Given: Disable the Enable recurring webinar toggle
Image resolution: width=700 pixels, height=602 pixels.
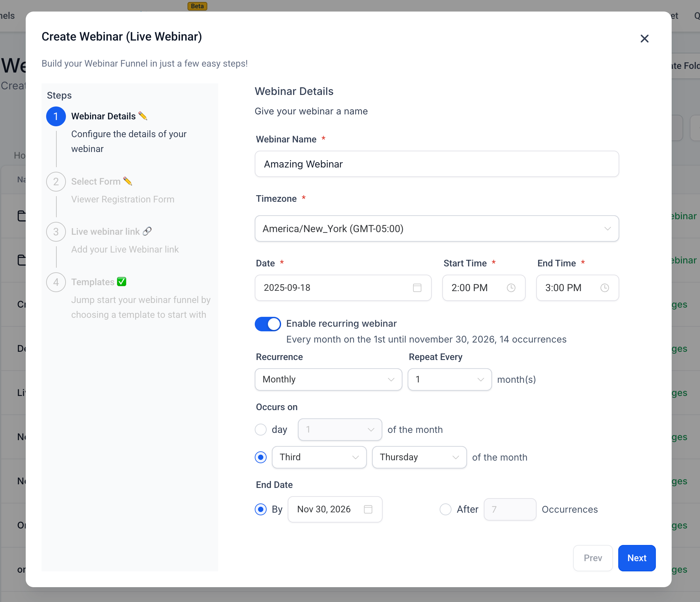Looking at the screenshot, I should pyautogui.click(x=268, y=324).
